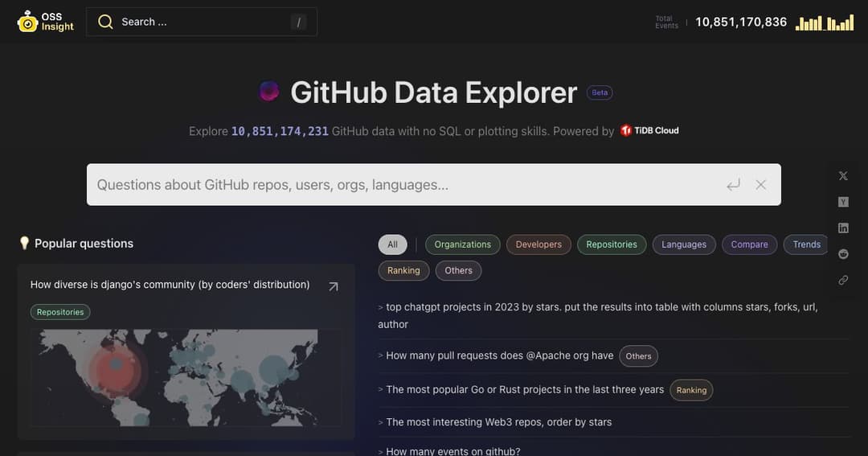868x456 pixels.
Task: Click the slash shortcut key badge
Action: pos(298,23)
